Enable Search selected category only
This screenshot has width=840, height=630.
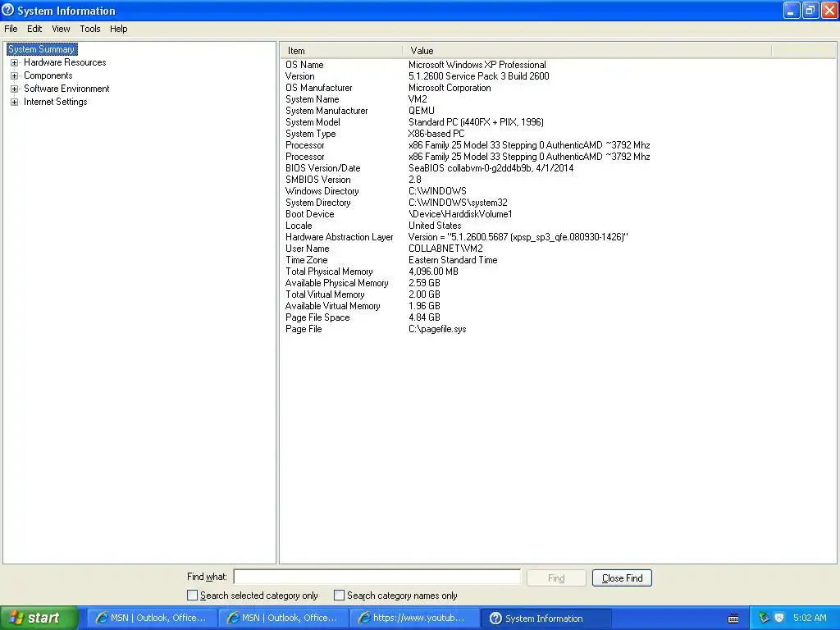pos(192,596)
